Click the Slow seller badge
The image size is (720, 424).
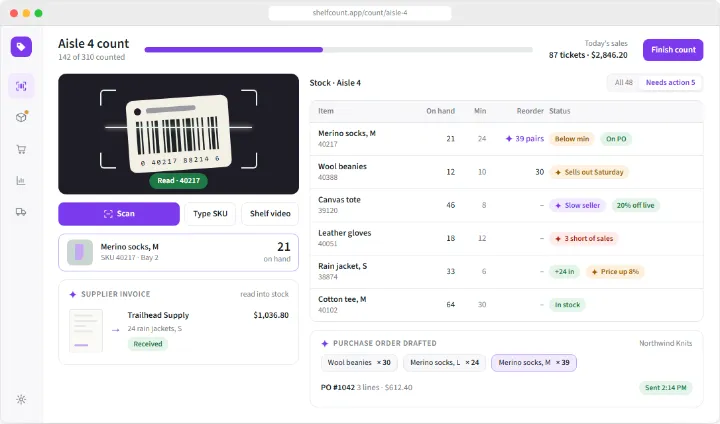click(578, 205)
